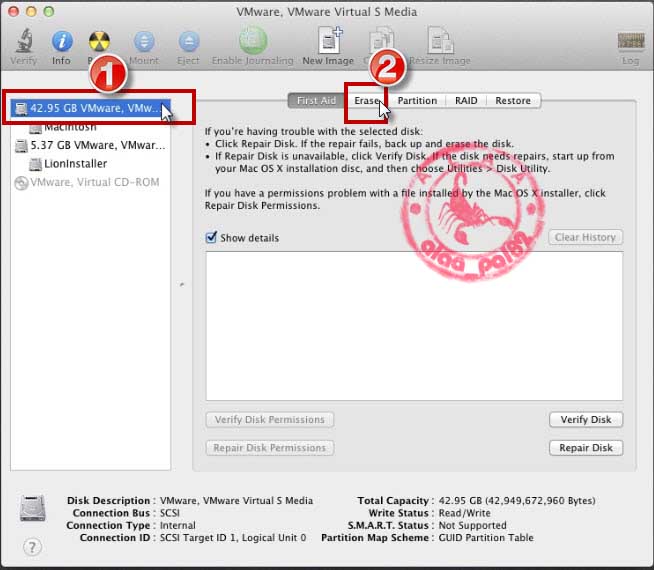Switch to the Restore tab
This screenshot has width=654, height=570.
tap(513, 100)
